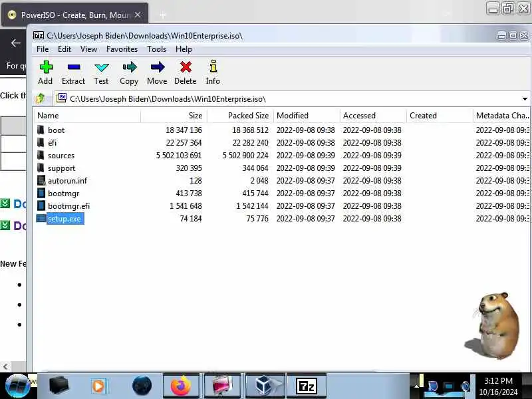Viewport: 532px width, 399px height.
Task: Open media player taskbar icon
Action: pos(98,386)
